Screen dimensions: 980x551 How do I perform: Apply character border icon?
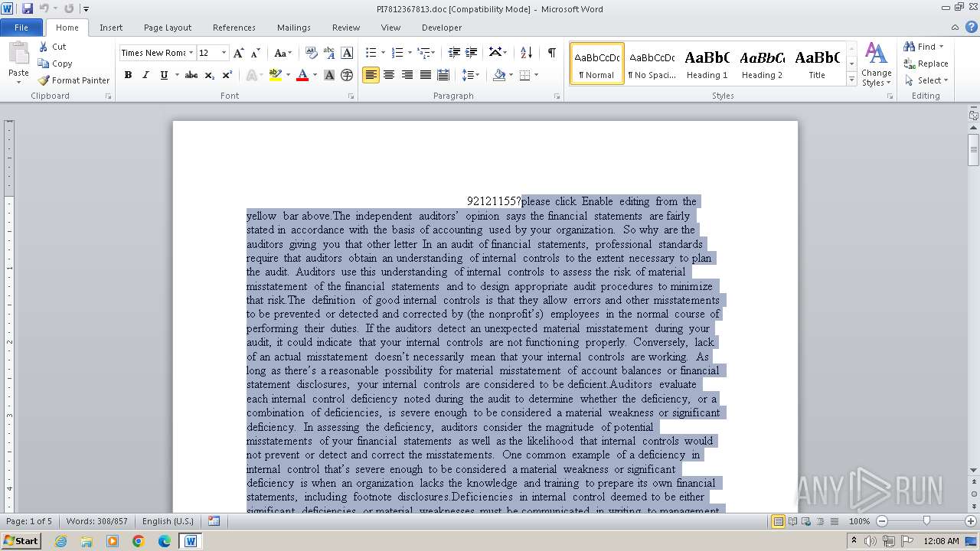click(x=347, y=53)
